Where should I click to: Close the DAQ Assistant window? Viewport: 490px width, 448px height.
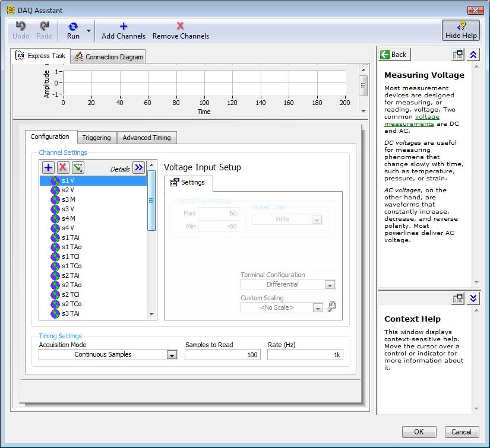point(475,10)
